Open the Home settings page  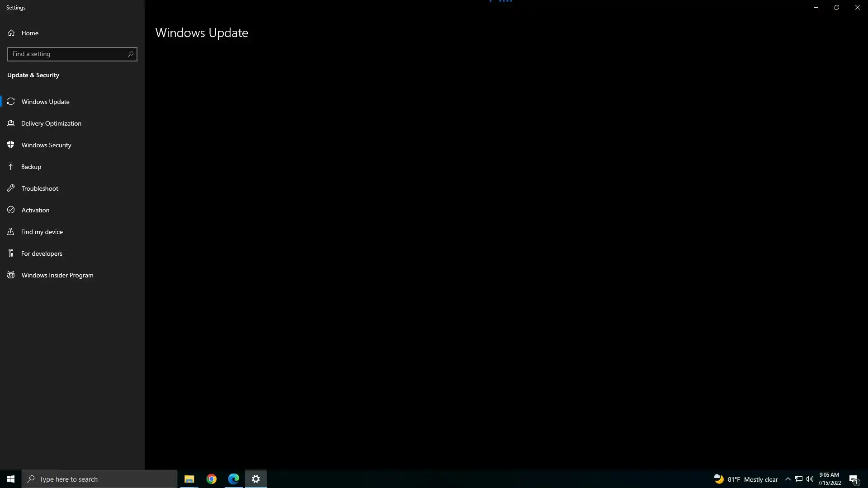tap(30, 33)
